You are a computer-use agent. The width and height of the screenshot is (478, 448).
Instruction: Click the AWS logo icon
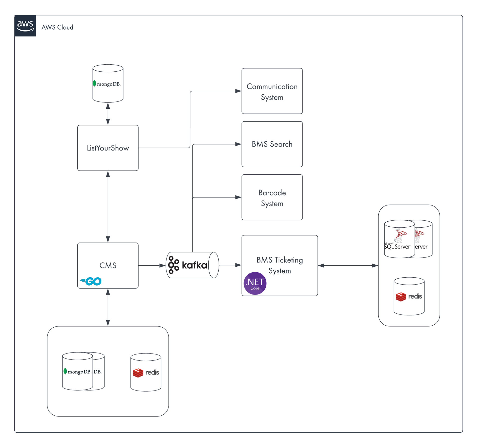click(25, 26)
